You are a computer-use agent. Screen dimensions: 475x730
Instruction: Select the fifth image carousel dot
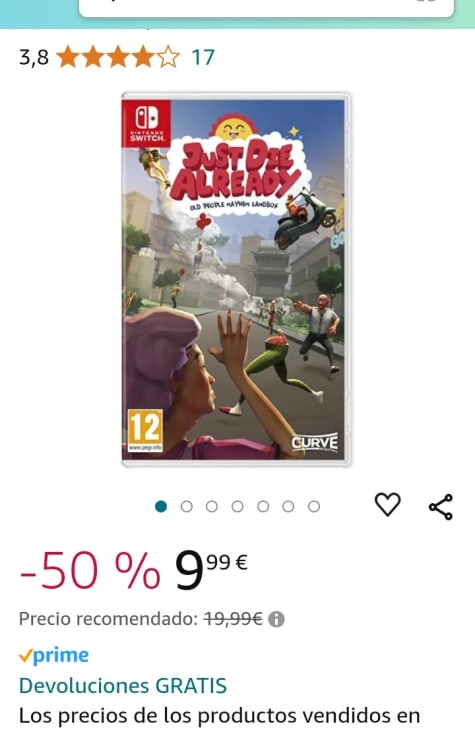pos(263,506)
